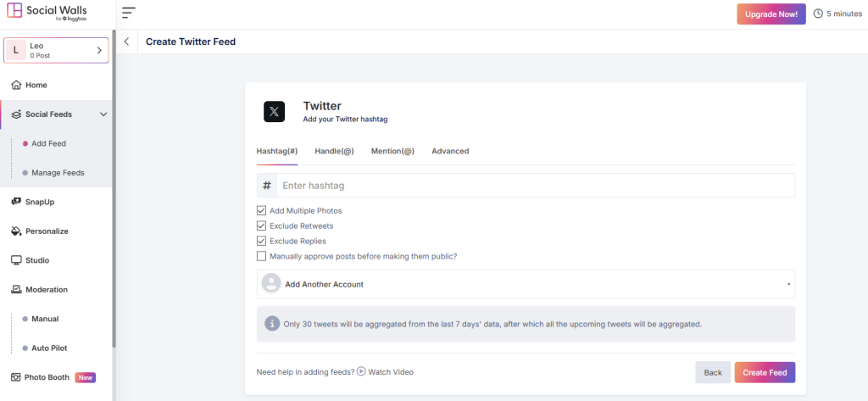The image size is (868, 401).
Task: Open the Advanced tab
Action: pyautogui.click(x=450, y=151)
